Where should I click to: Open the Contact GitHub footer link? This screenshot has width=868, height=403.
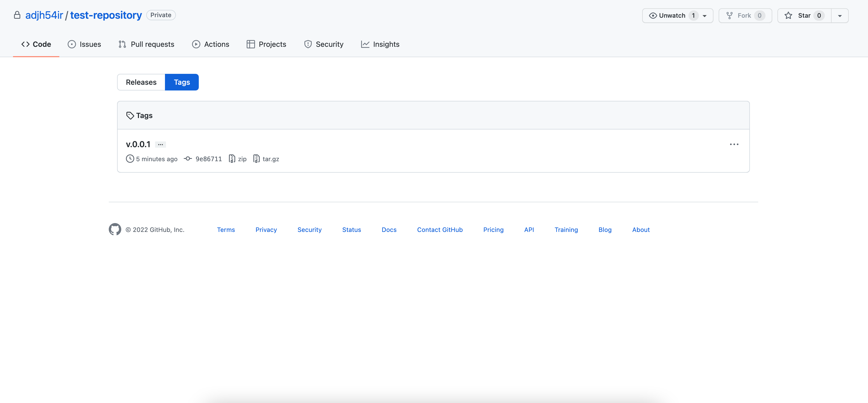(439, 230)
